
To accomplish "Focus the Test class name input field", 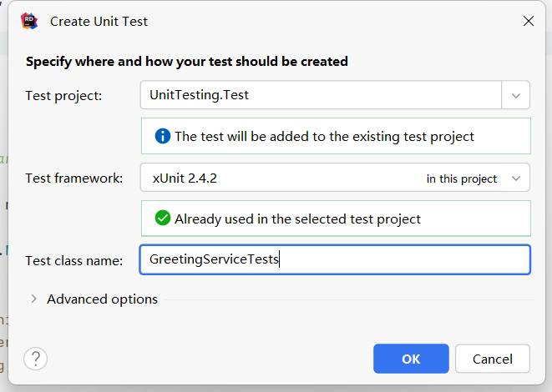I will tap(335, 259).
